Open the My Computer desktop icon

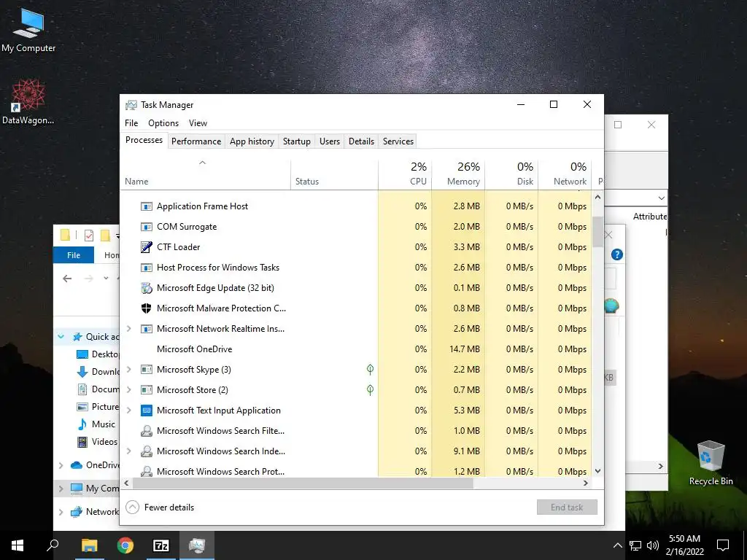28,31
